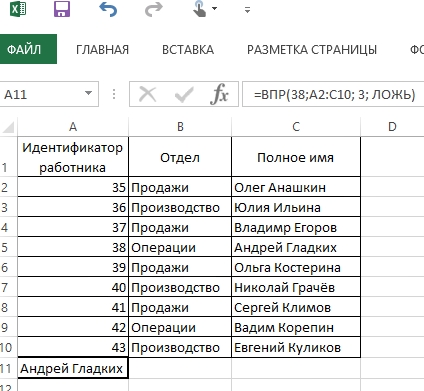Screen dimensions: 424x391
Task: Select cell with ID 43
Action: [73, 347]
